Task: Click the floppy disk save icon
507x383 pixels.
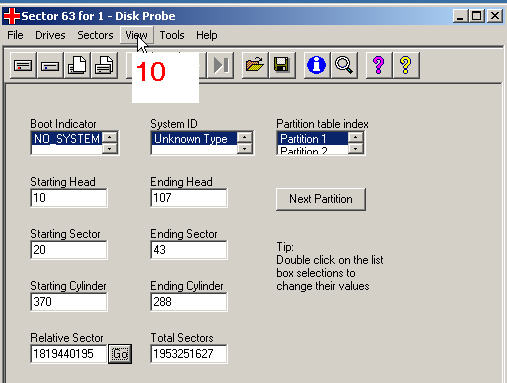Action: (282, 65)
